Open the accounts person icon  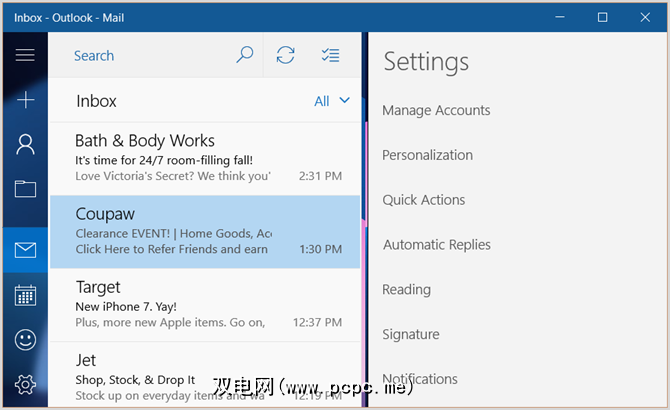click(25, 145)
